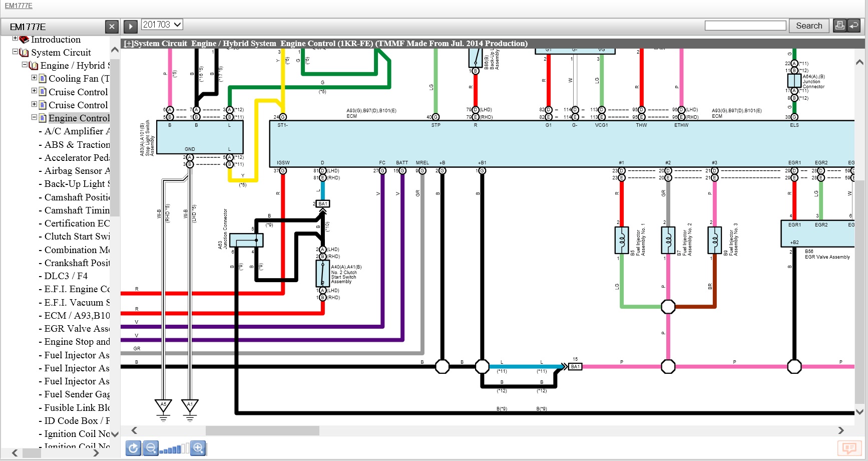This screenshot has height=461, width=868.
Task: Open EGR Valve Assembly entry
Action: tap(77, 329)
